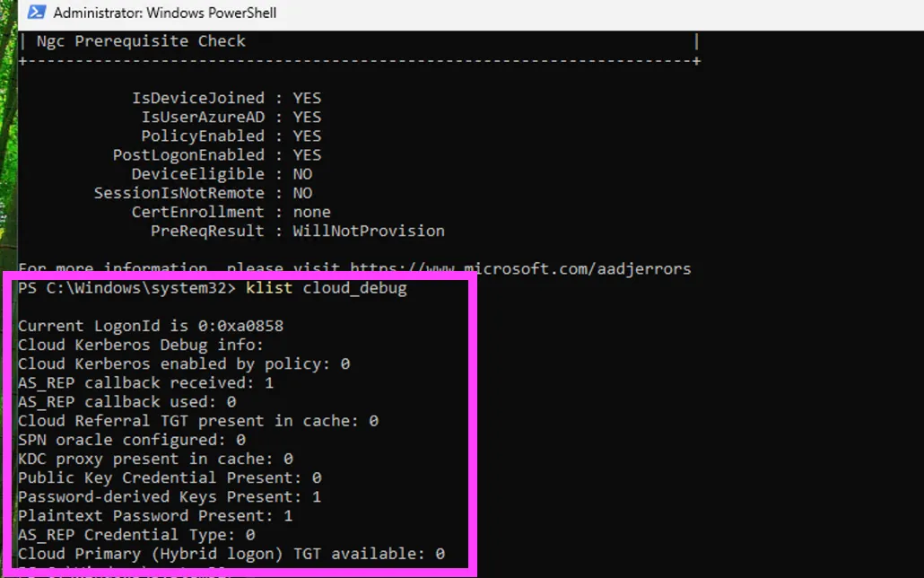Click the KDC proxy present in cache line
The width and height of the screenshot is (924, 578).
pos(155,459)
